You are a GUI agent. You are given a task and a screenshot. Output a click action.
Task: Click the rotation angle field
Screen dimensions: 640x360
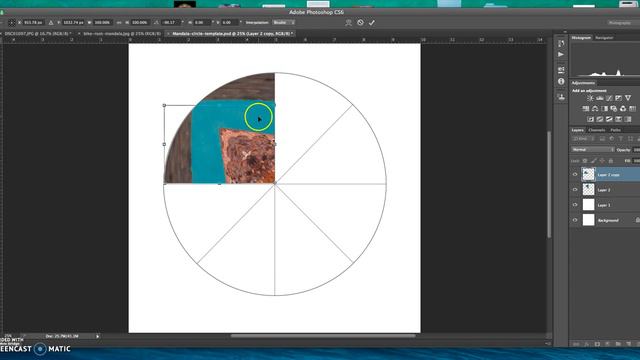tap(171, 22)
